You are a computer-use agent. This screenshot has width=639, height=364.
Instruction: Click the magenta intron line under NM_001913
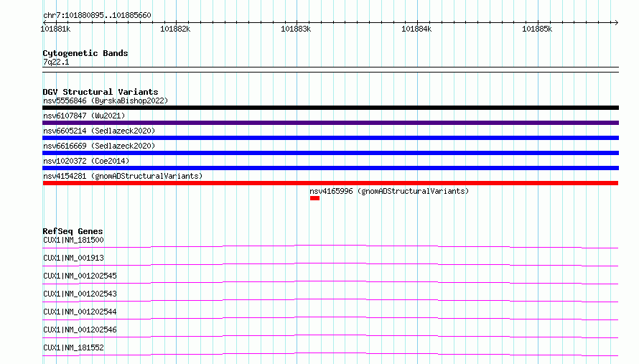(330, 264)
